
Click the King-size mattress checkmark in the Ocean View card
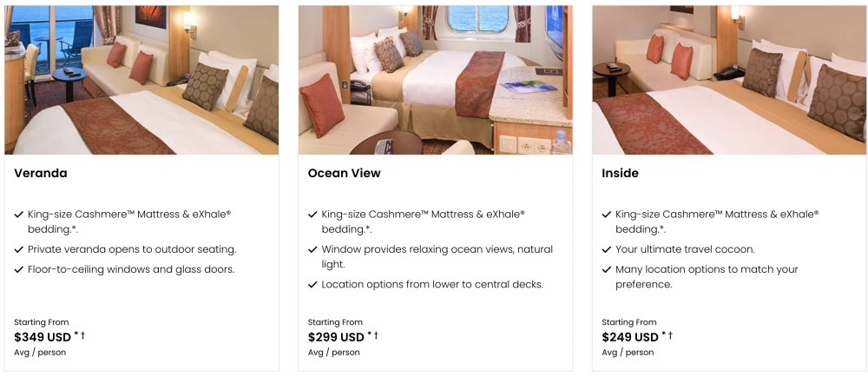[x=312, y=214]
